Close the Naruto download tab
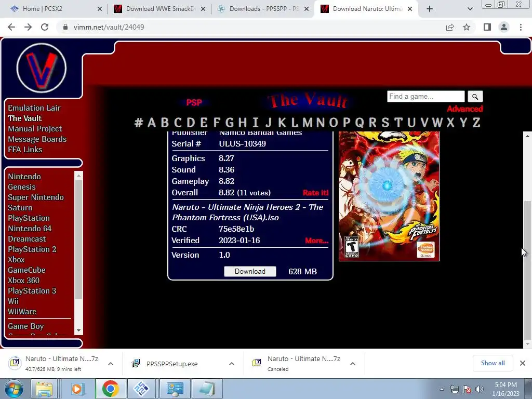532x399 pixels. pyautogui.click(x=410, y=9)
